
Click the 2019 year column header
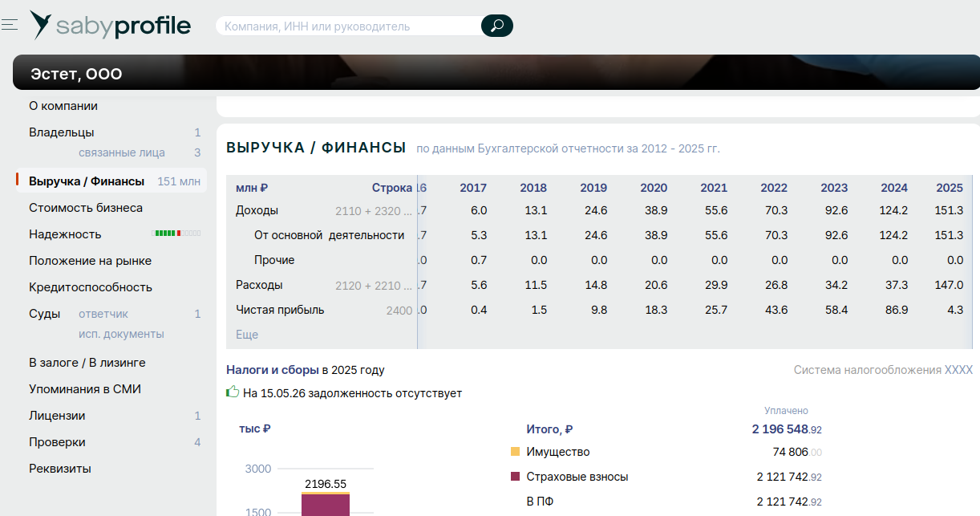point(593,188)
